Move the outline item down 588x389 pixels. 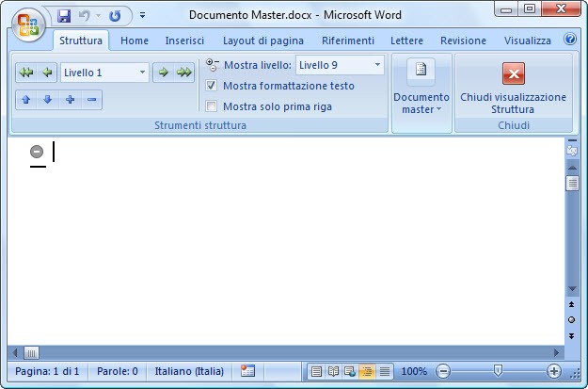(47, 100)
